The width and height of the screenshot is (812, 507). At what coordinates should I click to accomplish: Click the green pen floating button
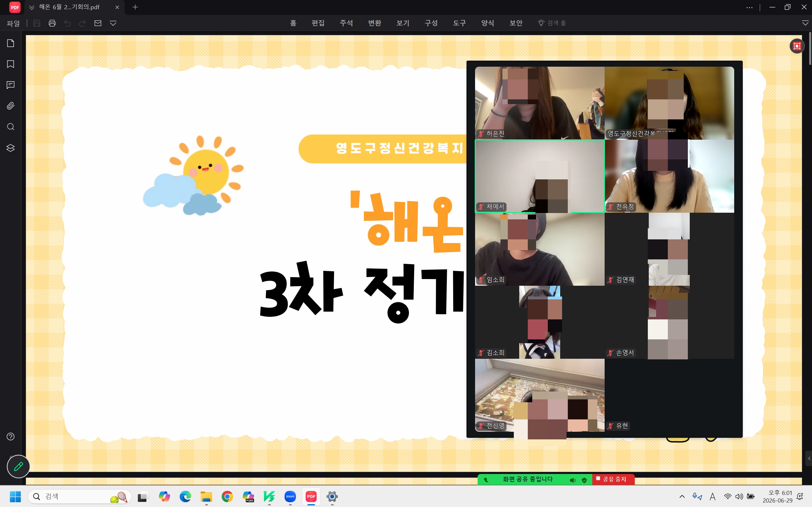18,466
